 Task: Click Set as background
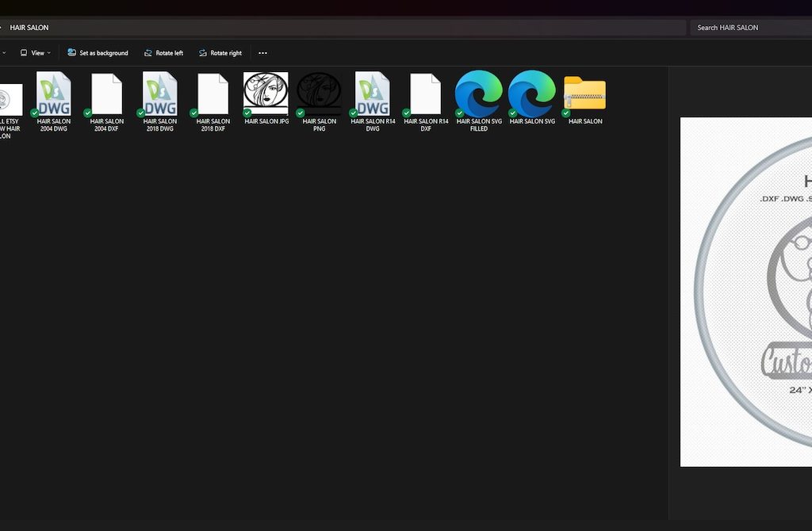click(x=98, y=53)
